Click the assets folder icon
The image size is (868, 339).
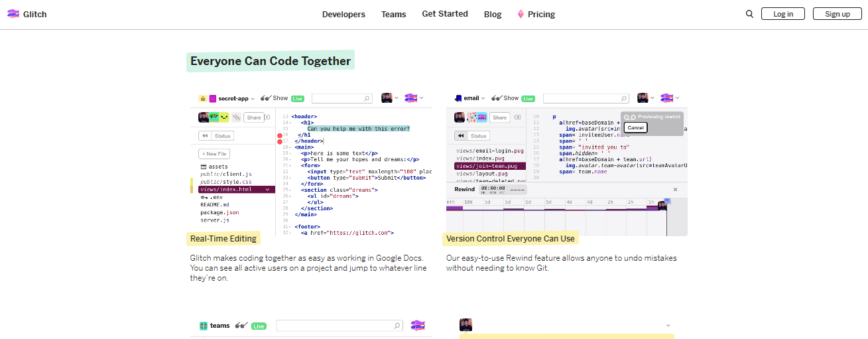coord(204,167)
